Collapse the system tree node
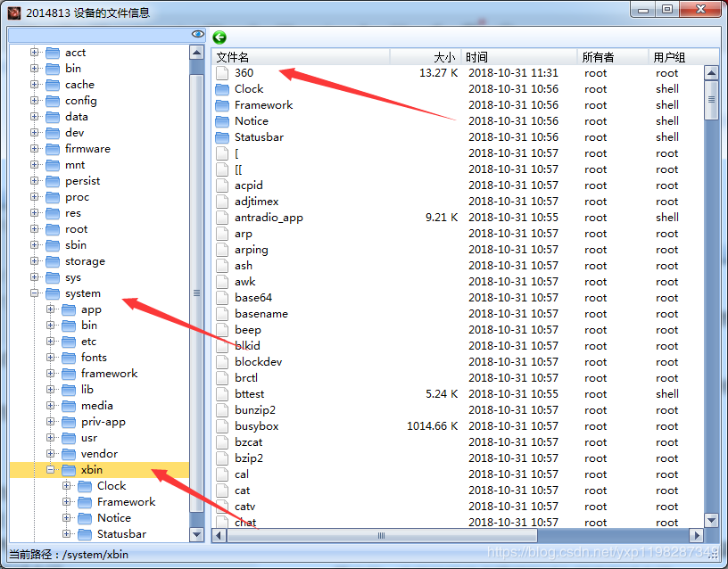The width and height of the screenshot is (728, 569). click(x=35, y=293)
